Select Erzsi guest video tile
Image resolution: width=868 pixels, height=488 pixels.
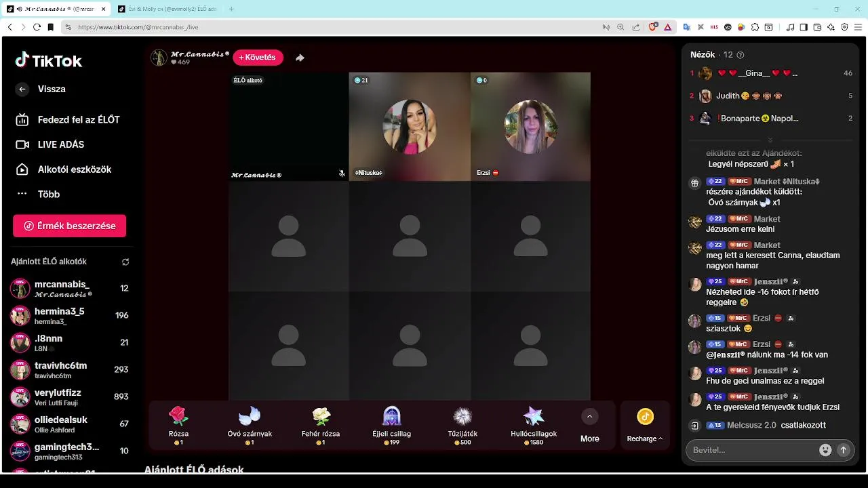pyautogui.click(x=530, y=127)
